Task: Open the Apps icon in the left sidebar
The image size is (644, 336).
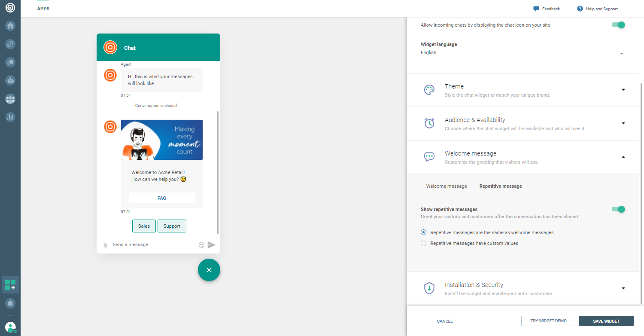Action: pyautogui.click(x=10, y=284)
